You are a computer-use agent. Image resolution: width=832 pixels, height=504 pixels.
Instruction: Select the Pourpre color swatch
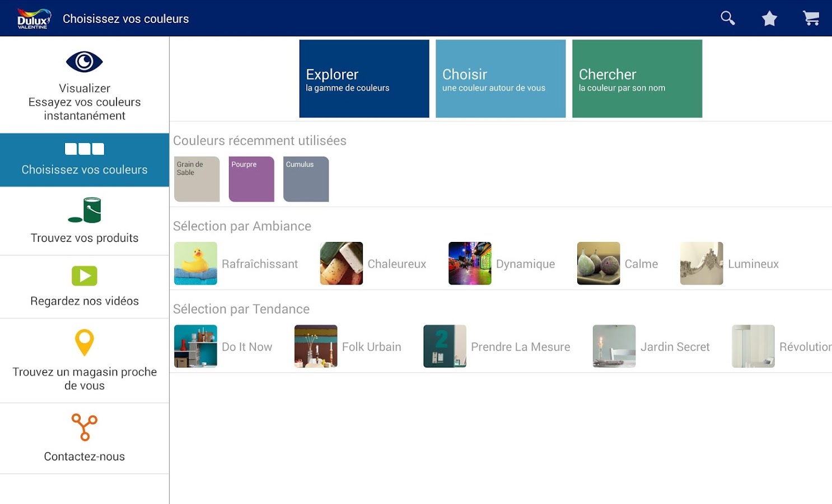tap(251, 179)
